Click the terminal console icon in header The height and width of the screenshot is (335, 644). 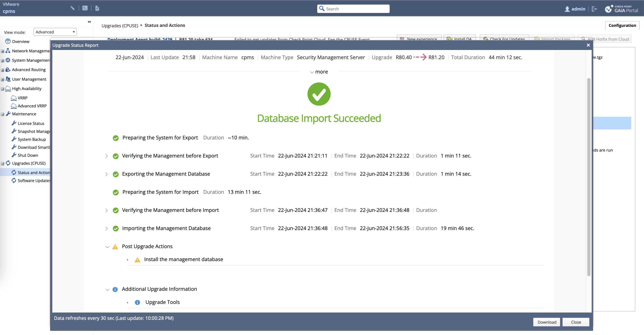pos(85,8)
